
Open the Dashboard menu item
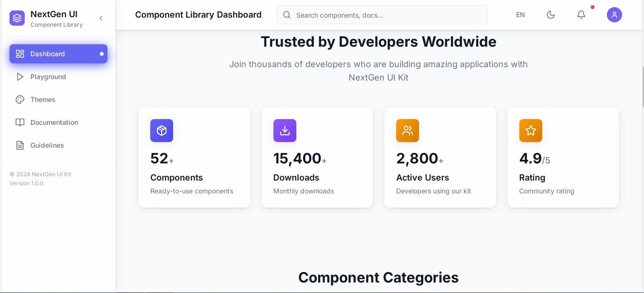[x=58, y=54]
